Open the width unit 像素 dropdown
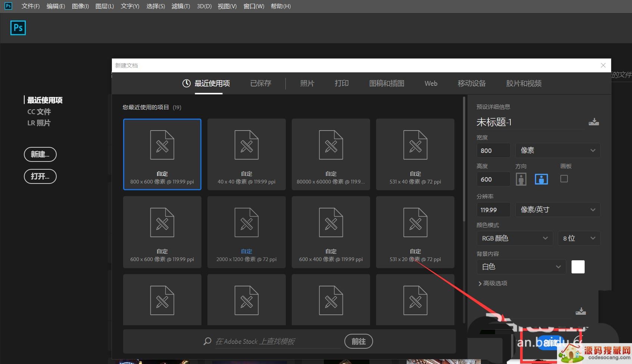The width and height of the screenshot is (632, 364). pyautogui.click(x=557, y=150)
